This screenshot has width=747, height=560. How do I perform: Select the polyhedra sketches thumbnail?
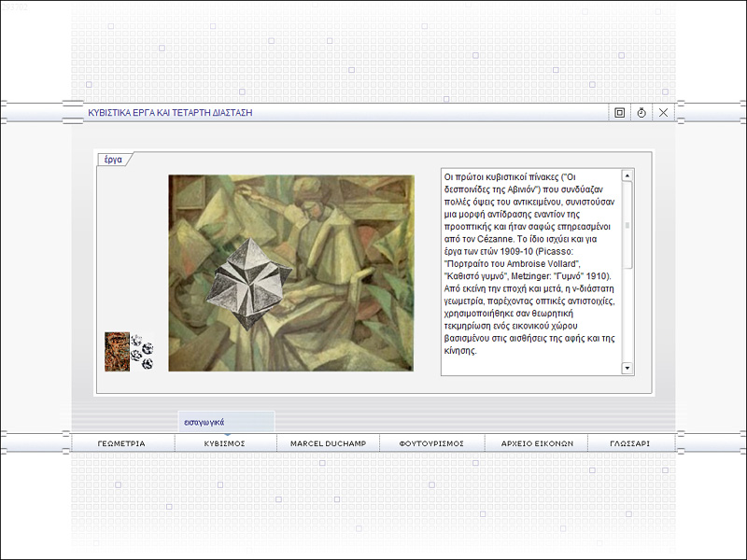(143, 353)
